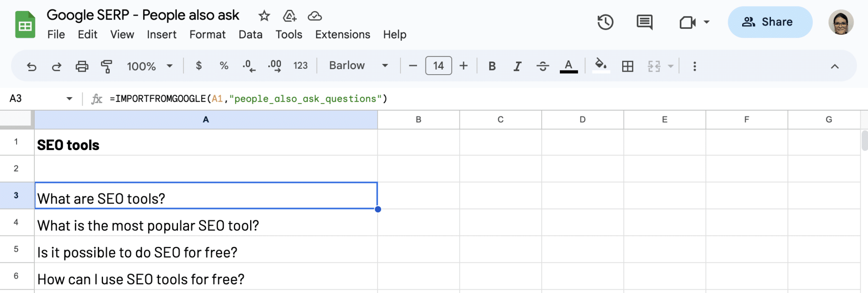Click cell containing SEO tools
Image resolution: width=868 pixels, height=293 pixels.
(x=206, y=142)
